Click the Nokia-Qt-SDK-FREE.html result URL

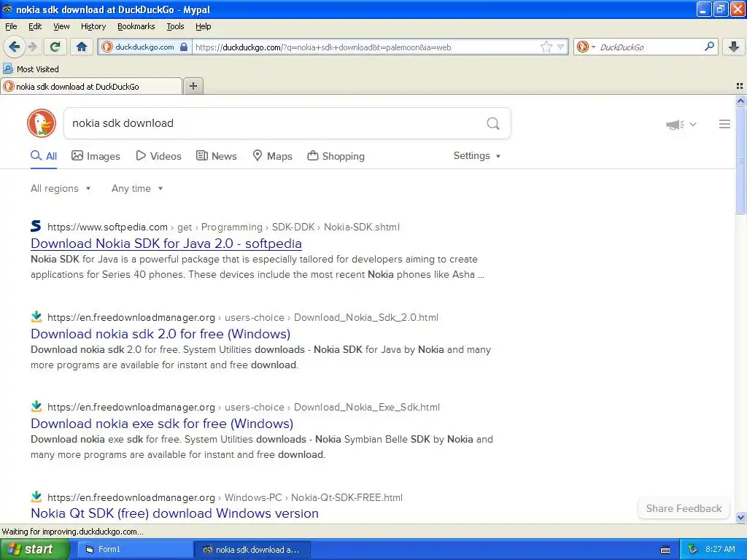(x=225, y=497)
